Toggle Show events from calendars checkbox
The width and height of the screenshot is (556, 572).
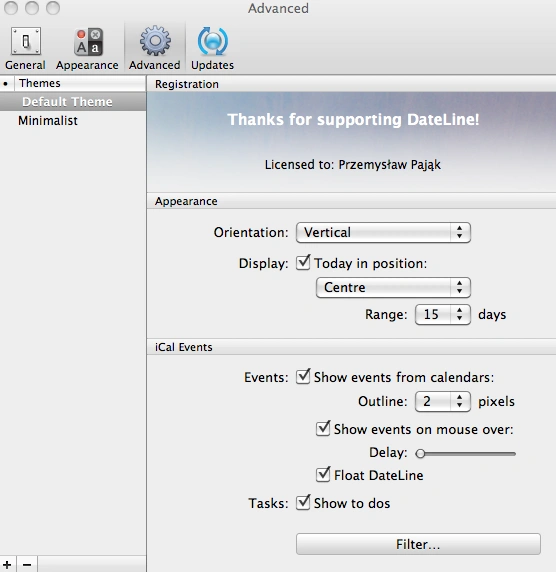coord(303,376)
